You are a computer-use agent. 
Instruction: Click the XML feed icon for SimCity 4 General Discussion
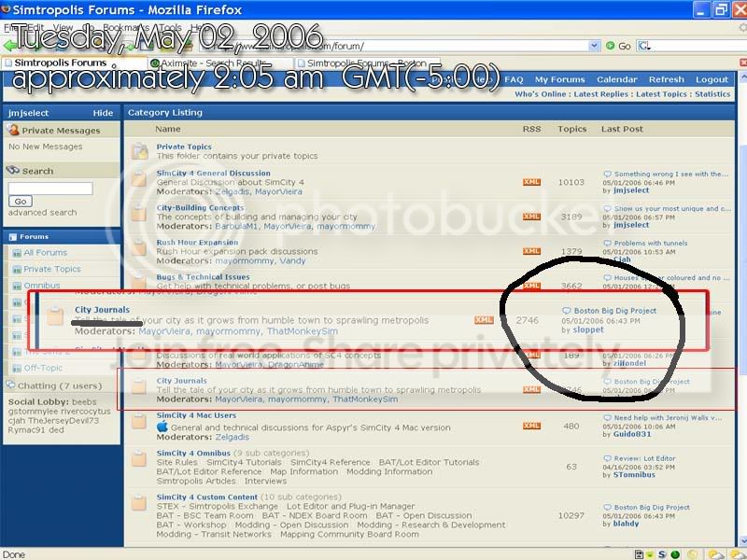point(531,182)
